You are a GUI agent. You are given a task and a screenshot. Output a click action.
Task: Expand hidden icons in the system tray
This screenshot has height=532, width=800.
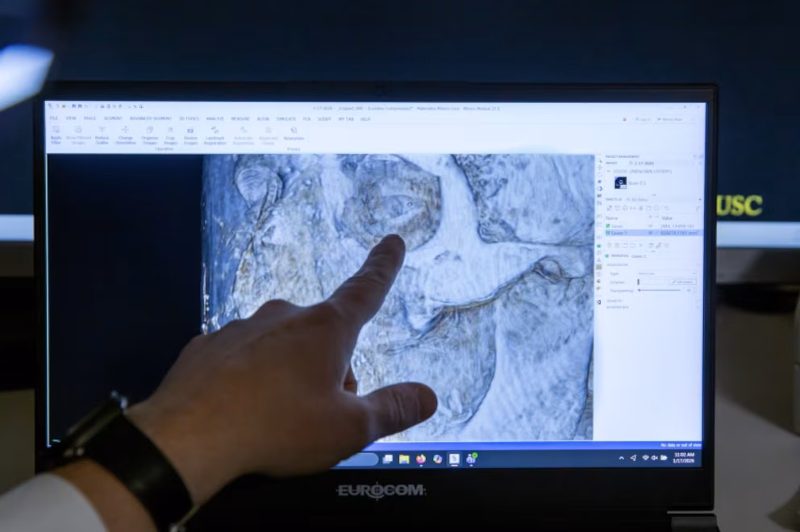point(622,458)
